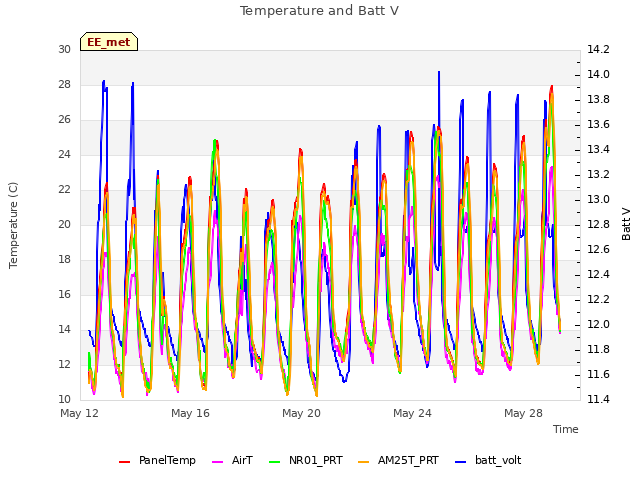Click the 12 temperature tick label
640x480 pixels.
coord(64,364)
